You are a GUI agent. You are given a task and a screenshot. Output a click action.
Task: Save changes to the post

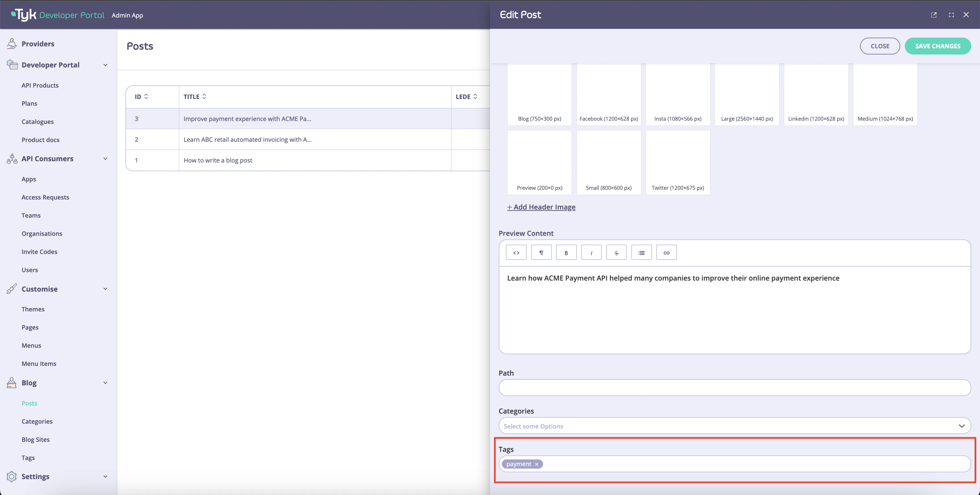(x=938, y=46)
